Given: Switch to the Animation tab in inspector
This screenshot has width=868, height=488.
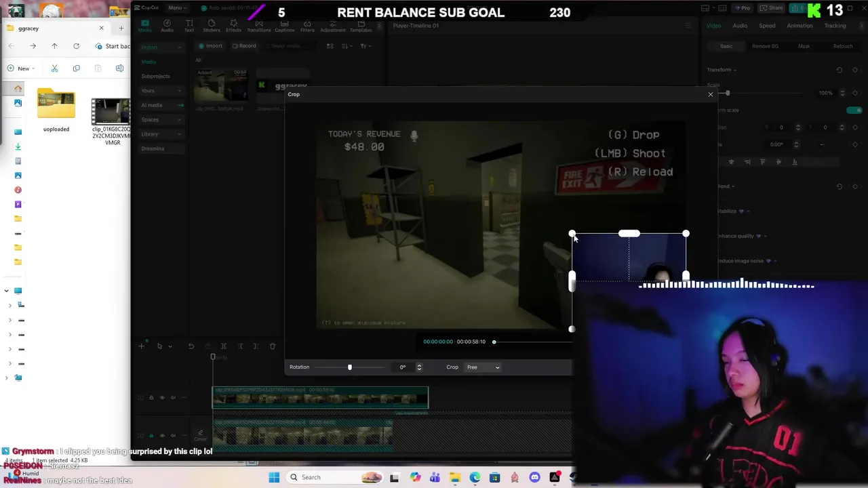Looking at the screenshot, I should pyautogui.click(x=800, y=26).
